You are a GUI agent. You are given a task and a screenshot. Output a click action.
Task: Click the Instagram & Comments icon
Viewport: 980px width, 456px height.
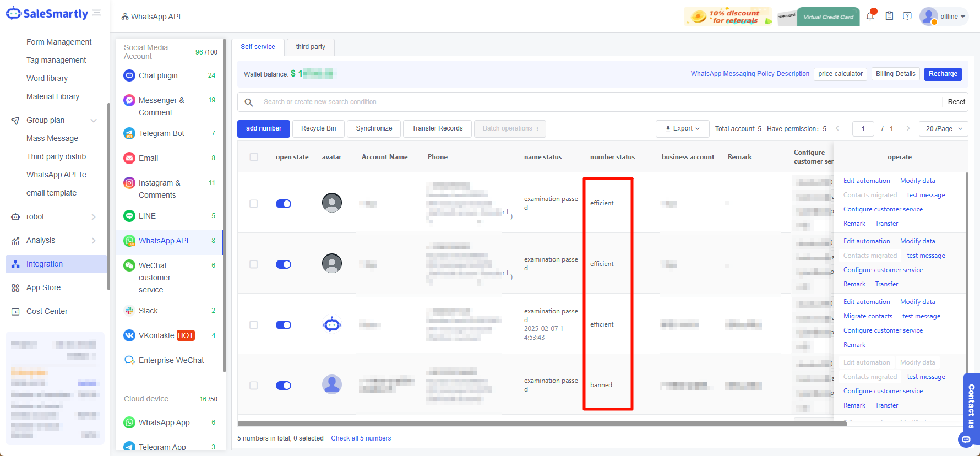tap(129, 183)
